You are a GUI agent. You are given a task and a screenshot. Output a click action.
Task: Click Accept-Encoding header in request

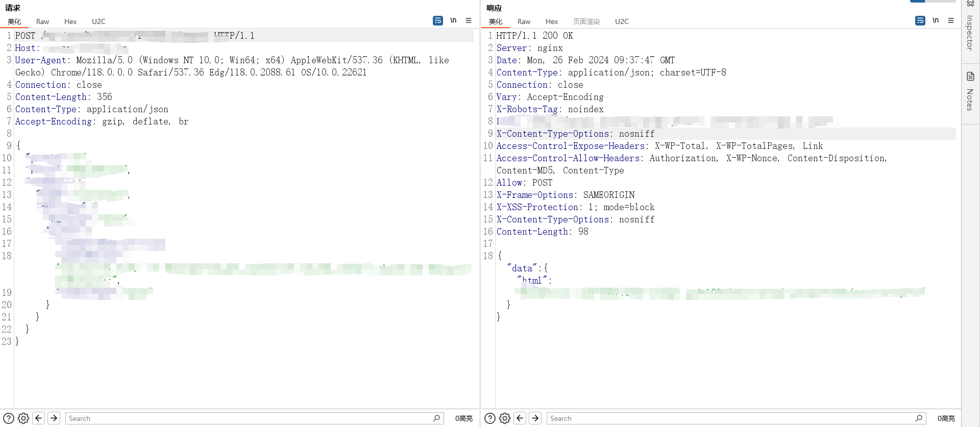[102, 121]
